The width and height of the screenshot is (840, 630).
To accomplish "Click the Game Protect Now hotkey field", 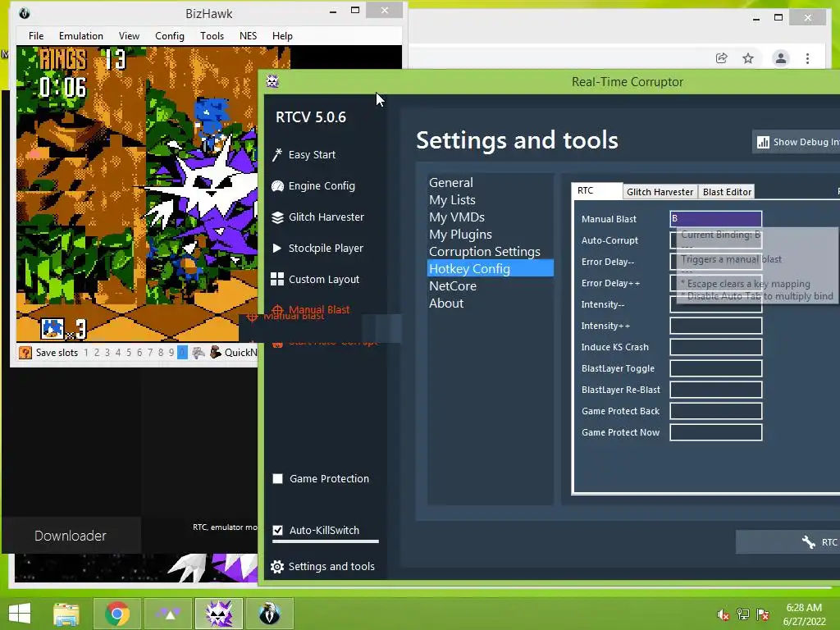I will pyautogui.click(x=715, y=432).
